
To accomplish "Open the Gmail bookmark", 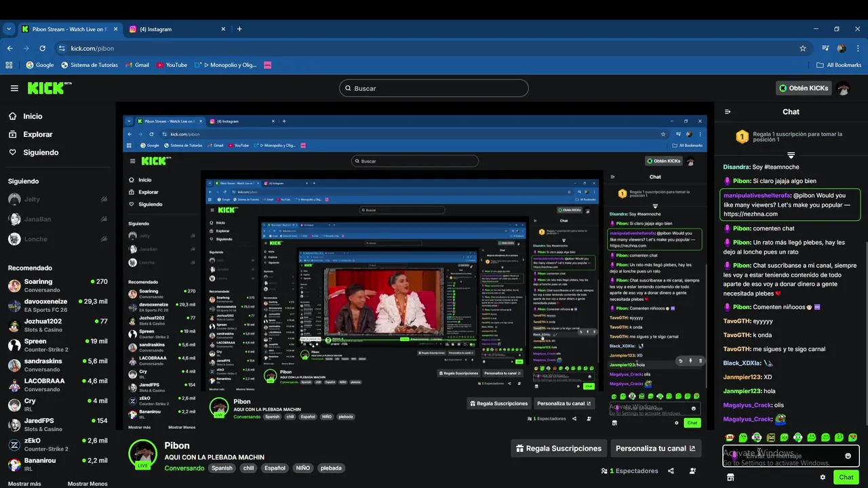I will pyautogui.click(x=137, y=65).
